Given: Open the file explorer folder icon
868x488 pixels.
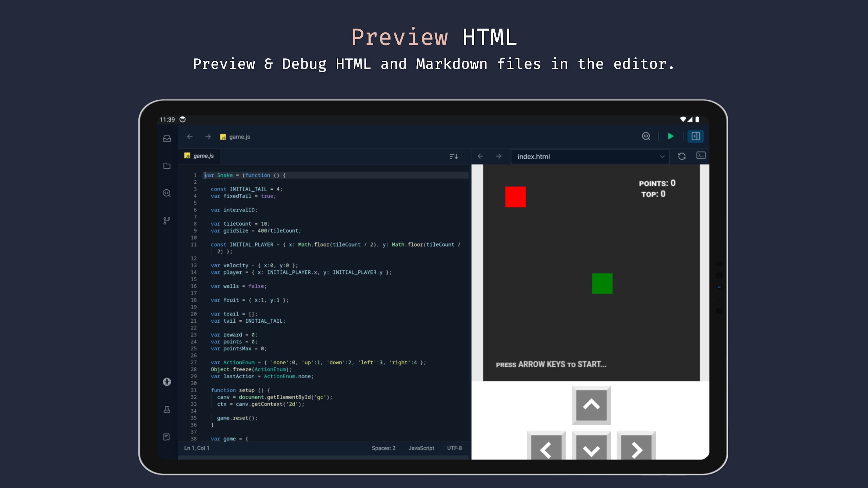Looking at the screenshot, I should click(167, 166).
